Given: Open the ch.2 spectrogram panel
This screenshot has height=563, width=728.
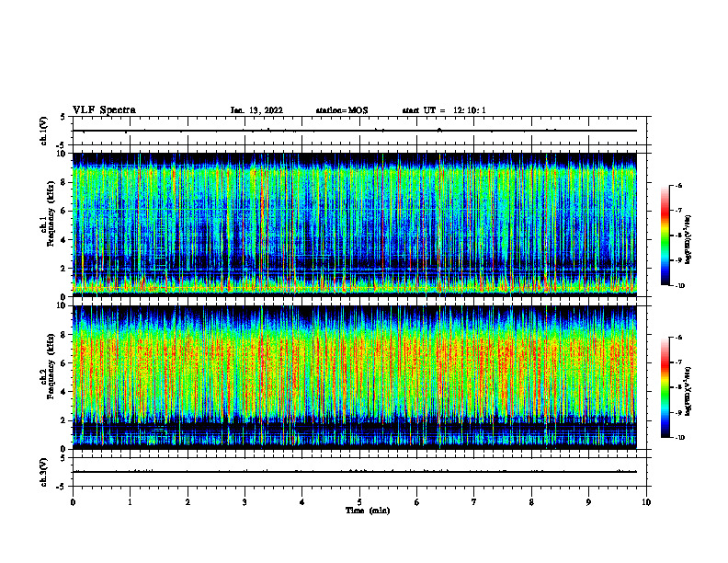Looking at the screenshot, I should 355,377.
